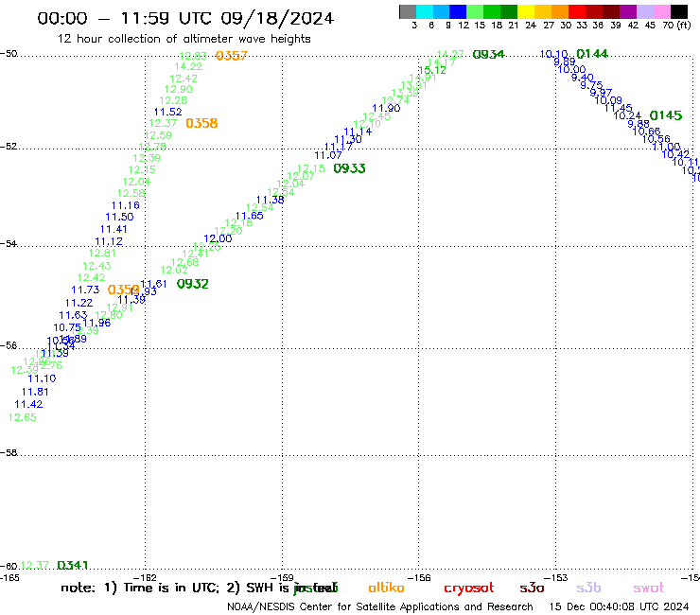Click the -58 latitude axis label
The height and width of the screenshot is (615, 700).
[x=8, y=453]
